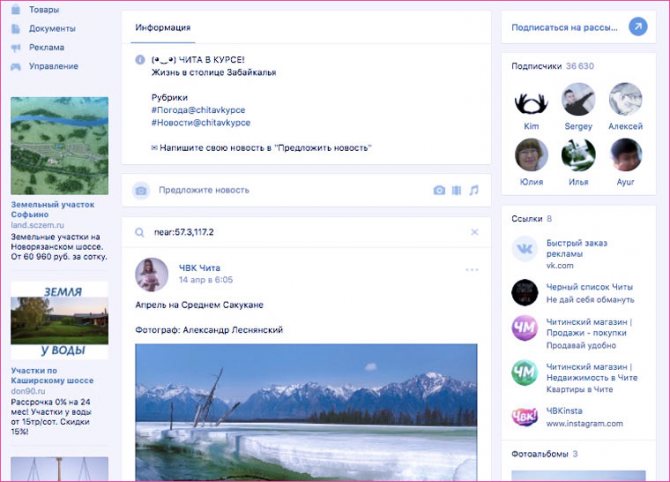670x482 pixels.
Task: Open subscriber Алексей's avatar
Action: (626, 99)
